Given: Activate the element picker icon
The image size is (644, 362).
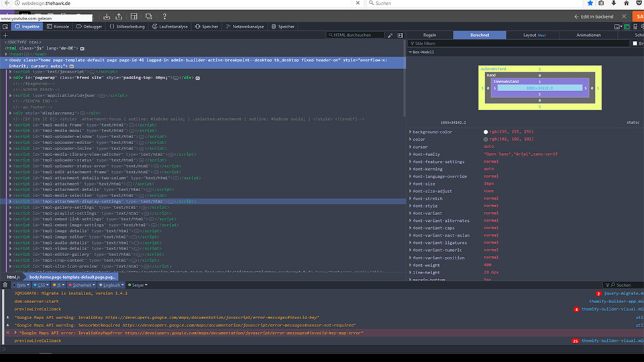Looking at the screenshot, I should 5,27.
